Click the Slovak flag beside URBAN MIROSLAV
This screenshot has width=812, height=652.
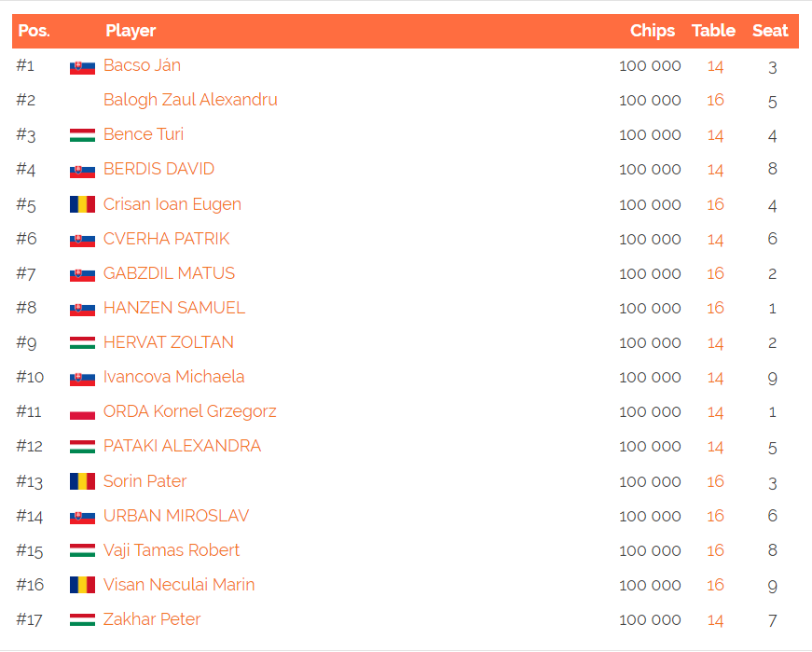click(x=82, y=518)
